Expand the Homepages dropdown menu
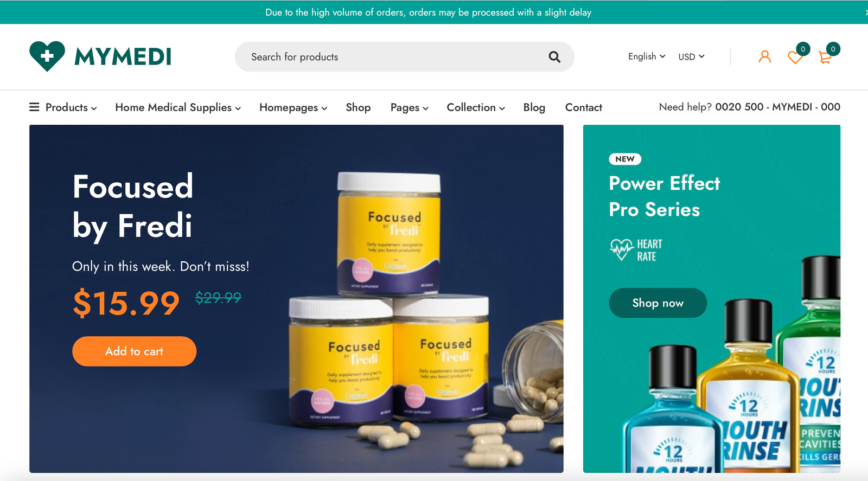This screenshot has height=481, width=868. pyautogui.click(x=293, y=107)
